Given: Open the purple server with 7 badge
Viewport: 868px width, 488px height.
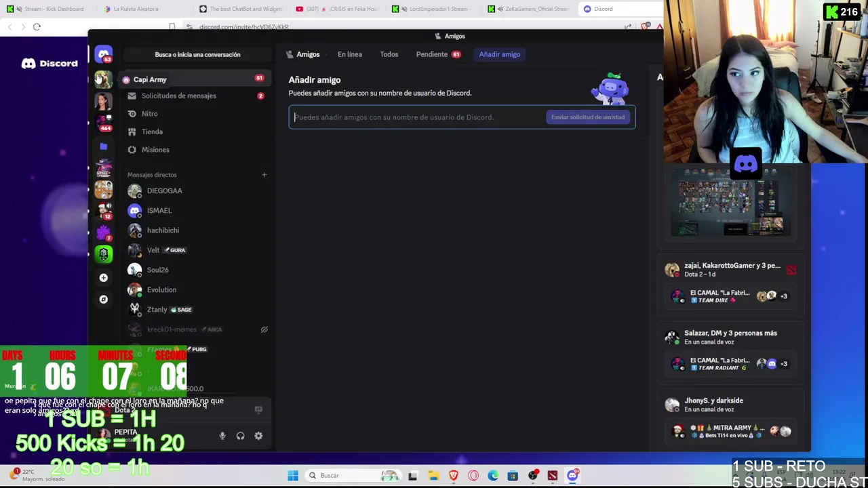Looking at the screenshot, I should [104, 232].
